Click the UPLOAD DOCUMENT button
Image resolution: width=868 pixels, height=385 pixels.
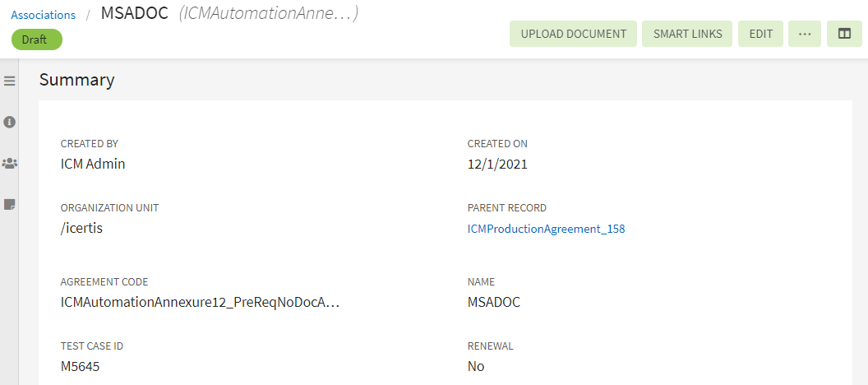pyautogui.click(x=573, y=34)
